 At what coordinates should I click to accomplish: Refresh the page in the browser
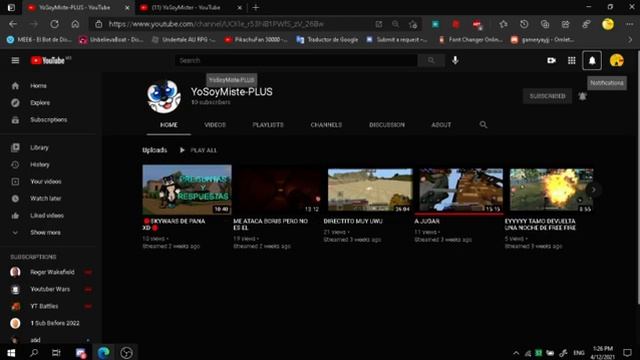click(x=54, y=24)
